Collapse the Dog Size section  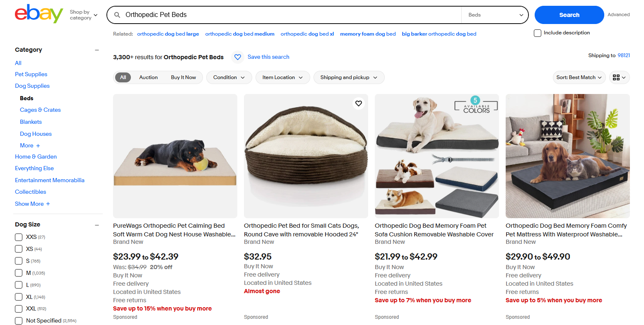[96, 225]
